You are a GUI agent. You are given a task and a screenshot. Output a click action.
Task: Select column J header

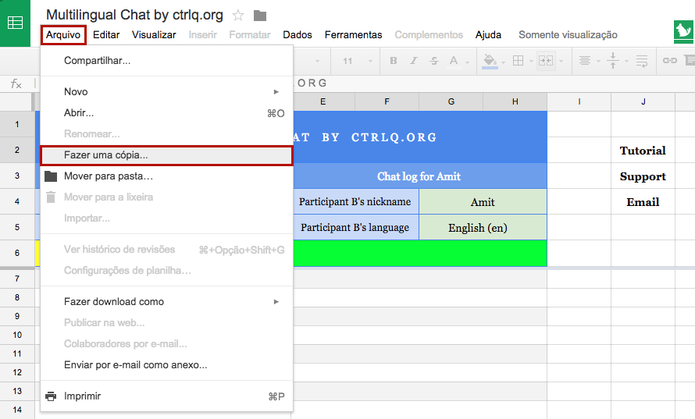[x=643, y=102]
